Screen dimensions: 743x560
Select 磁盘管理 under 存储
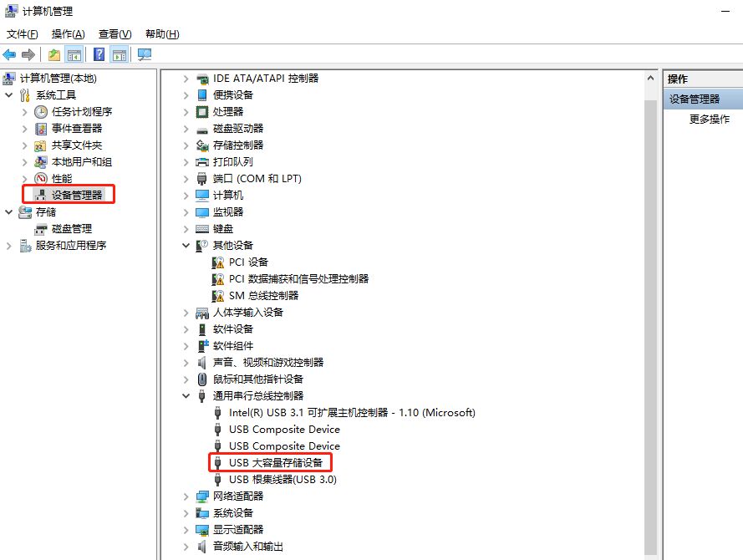point(71,228)
